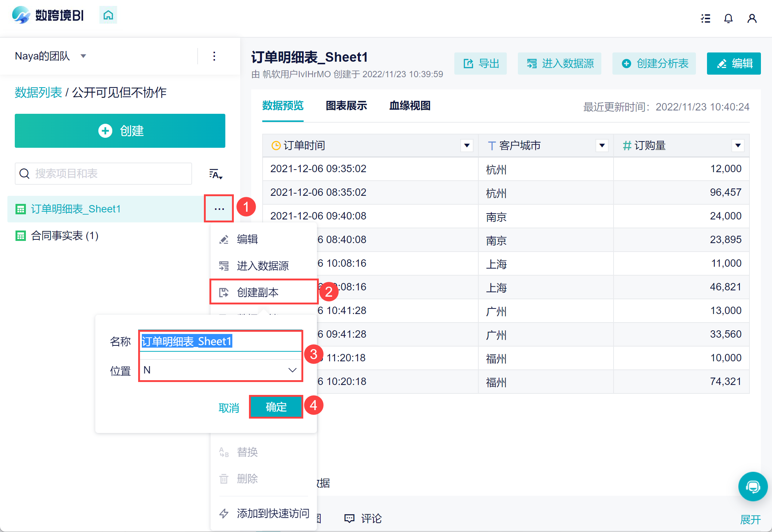The width and height of the screenshot is (772, 532).
Task: Open the three-dot menu for 订单明细表_Sheet1
Action: pyautogui.click(x=219, y=209)
